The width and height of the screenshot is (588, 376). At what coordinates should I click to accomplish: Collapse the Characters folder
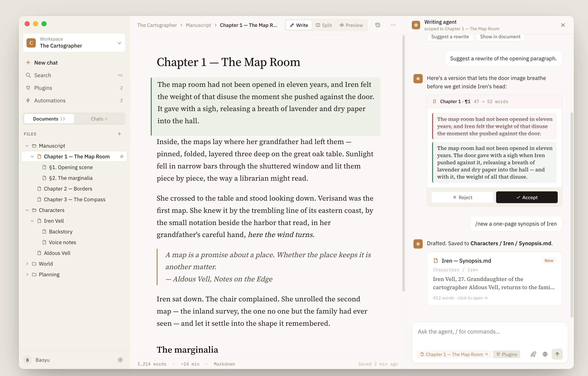click(27, 210)
